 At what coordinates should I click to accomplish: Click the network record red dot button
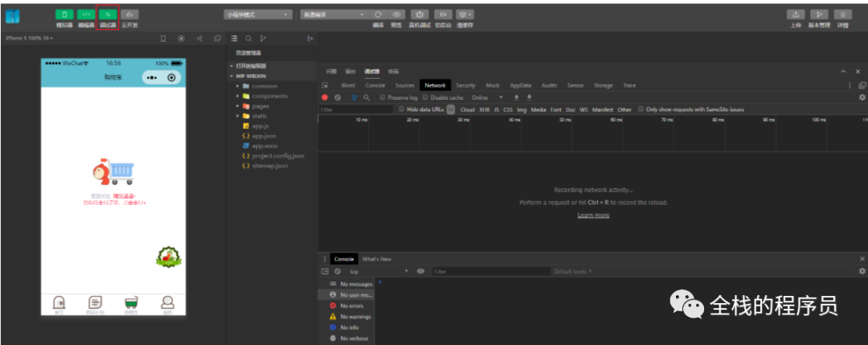tap(325, 97)
